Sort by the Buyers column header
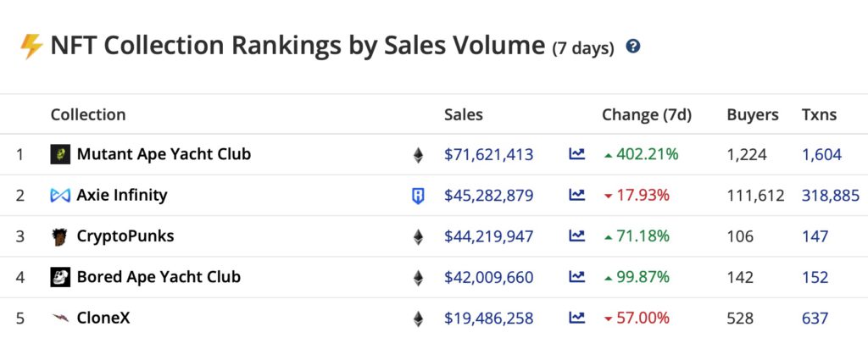 pyautogui.click(x=753, y=114)
